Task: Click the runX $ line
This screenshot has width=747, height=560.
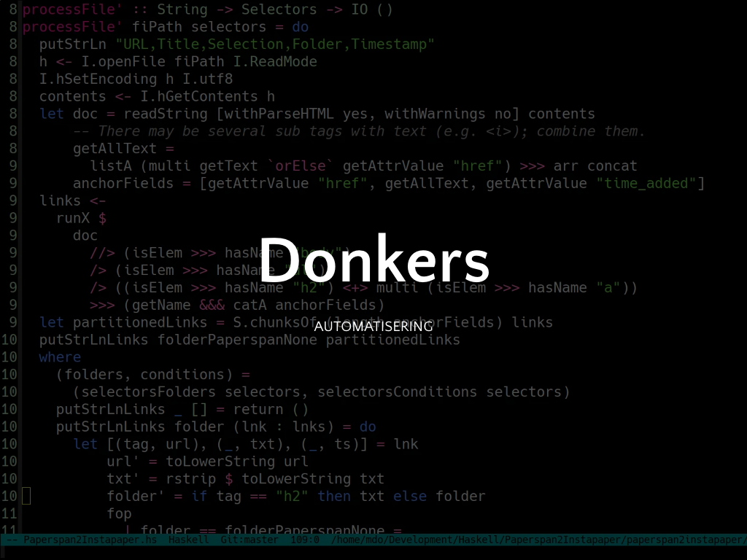Action: (82, 218)
